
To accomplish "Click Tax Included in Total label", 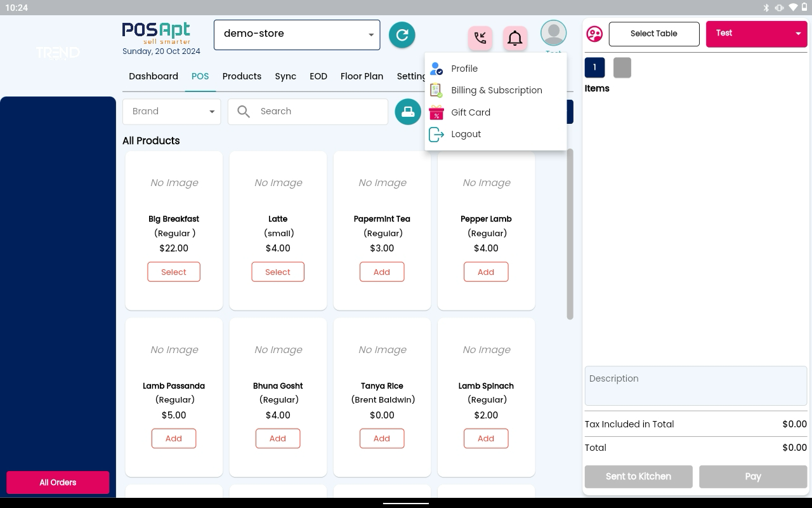I will (629, 424).
